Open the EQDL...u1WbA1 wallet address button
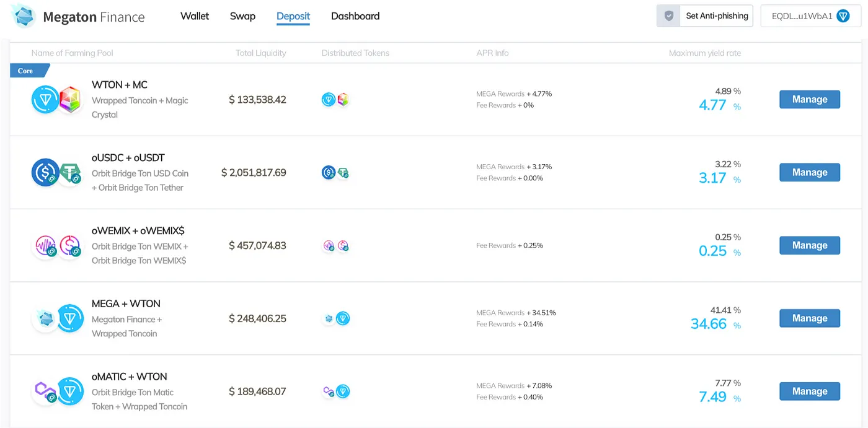The width and height of the screenshot is (868, 428). (810, 16)
